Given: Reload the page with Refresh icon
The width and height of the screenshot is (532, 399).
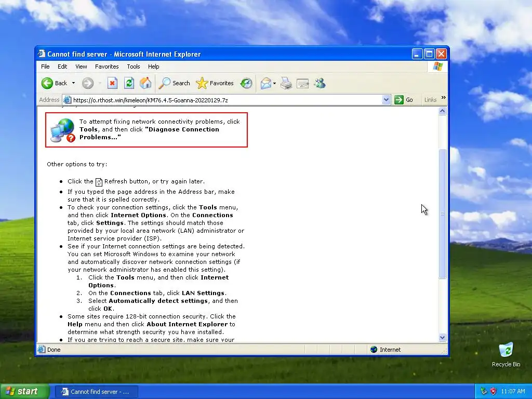Looking at the screenshot, I should point(129,83).
